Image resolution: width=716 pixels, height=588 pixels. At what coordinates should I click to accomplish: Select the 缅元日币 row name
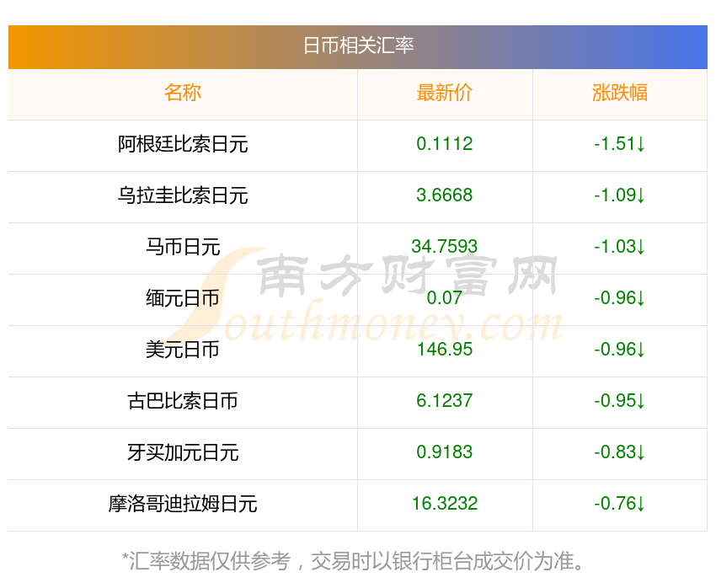point(183,298)
